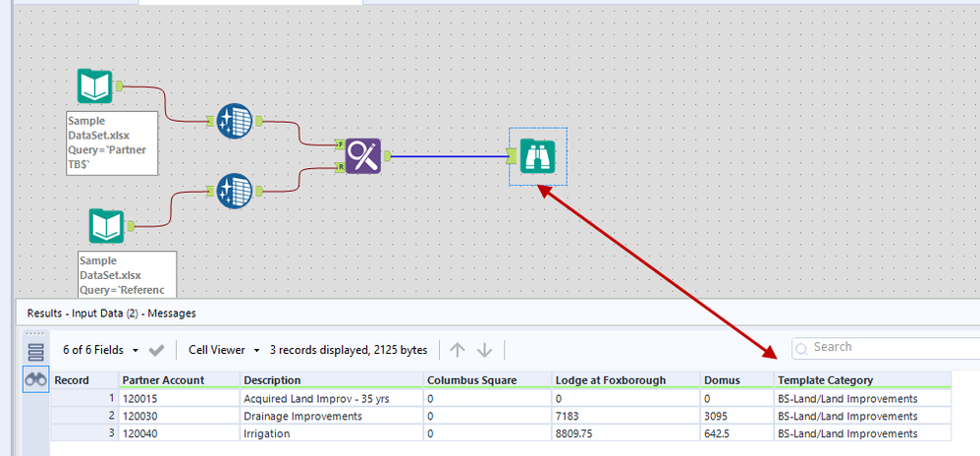Screen dimensions: 980x456
Task: Select the Columbus Square column header
Action: point(487,380)
